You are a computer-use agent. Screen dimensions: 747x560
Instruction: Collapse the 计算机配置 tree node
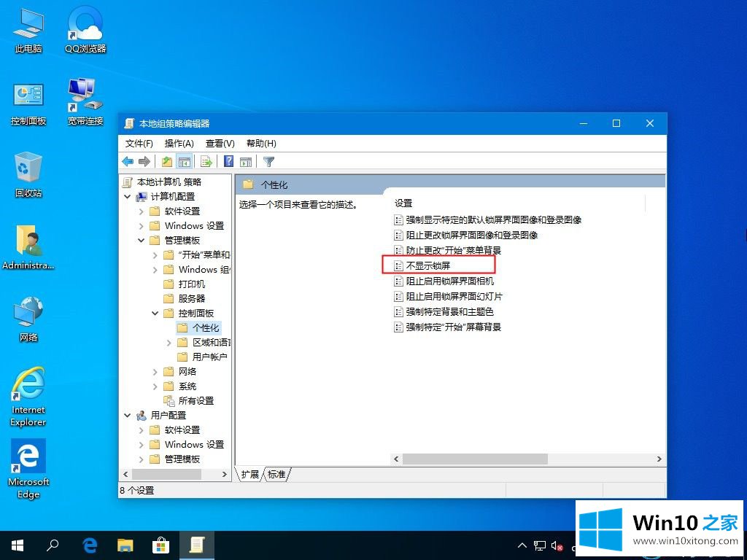(x=128, y=197)
